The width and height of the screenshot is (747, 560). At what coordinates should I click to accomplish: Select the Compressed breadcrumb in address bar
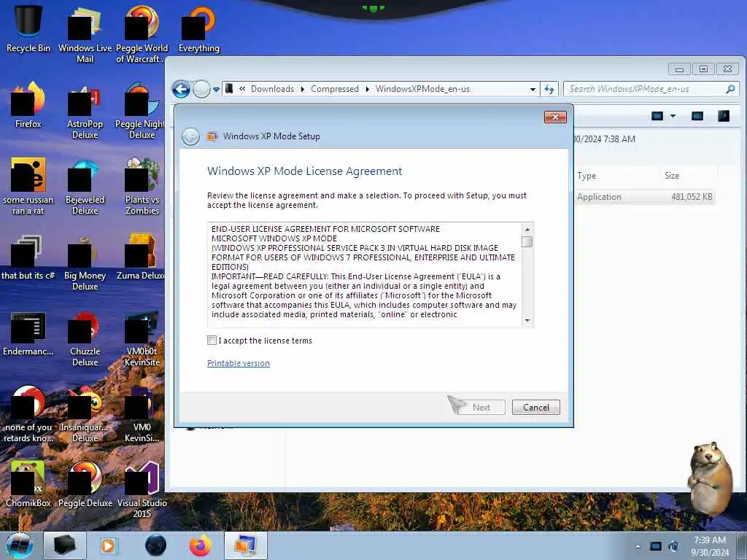334,89
